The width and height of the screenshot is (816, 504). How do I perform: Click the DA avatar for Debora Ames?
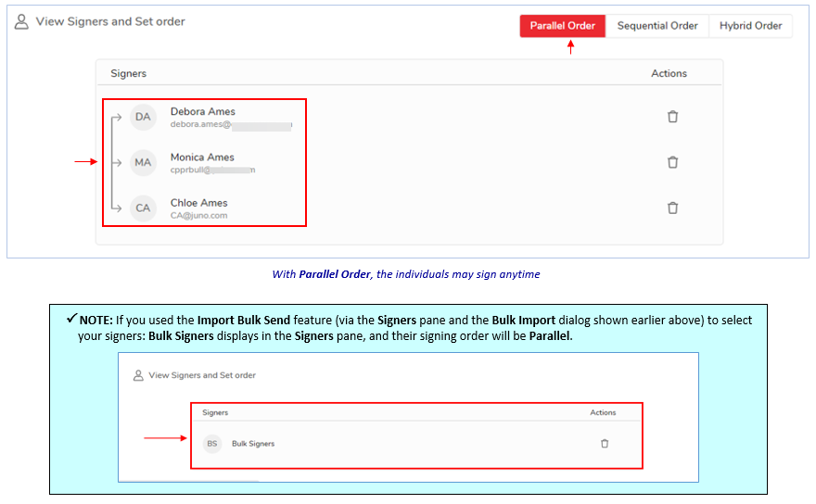[143, 117]
